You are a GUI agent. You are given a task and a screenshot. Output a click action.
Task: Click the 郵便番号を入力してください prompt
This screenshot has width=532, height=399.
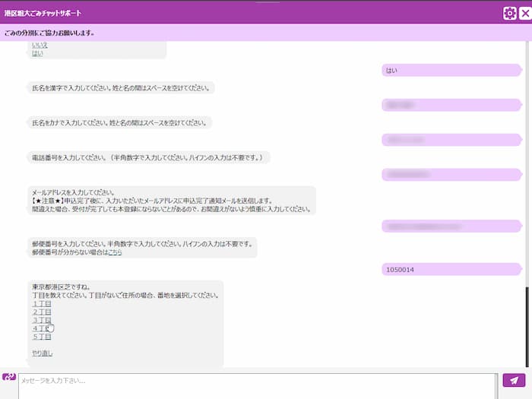[142, 248]
